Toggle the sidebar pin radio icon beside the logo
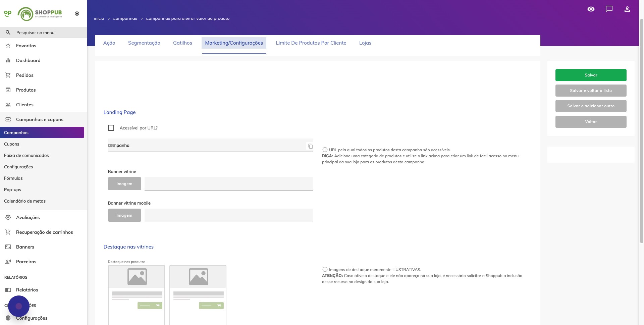 (77, 14)
